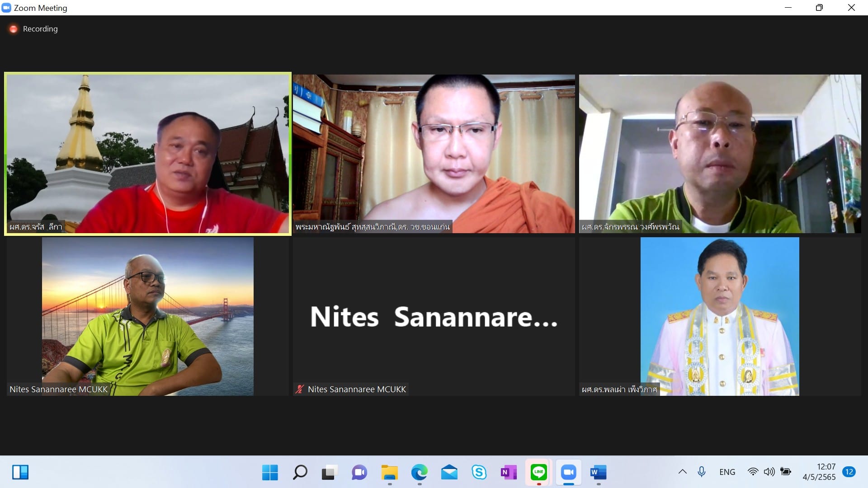Click muted Nites Sanannaree MCUKK name label

coord(357,389)
